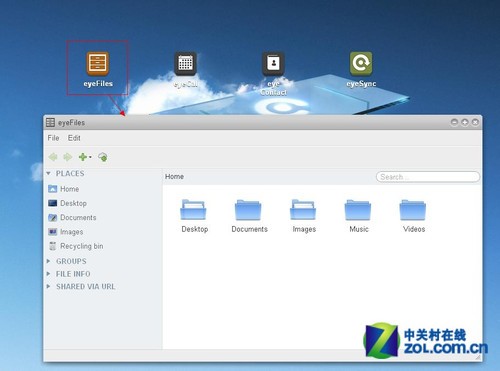Select the Documents folder in file pane

249,216
